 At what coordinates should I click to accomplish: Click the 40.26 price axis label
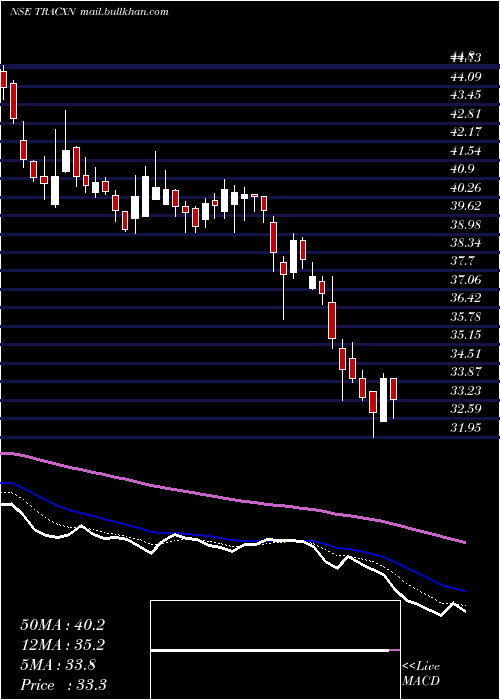click(466, 188)
